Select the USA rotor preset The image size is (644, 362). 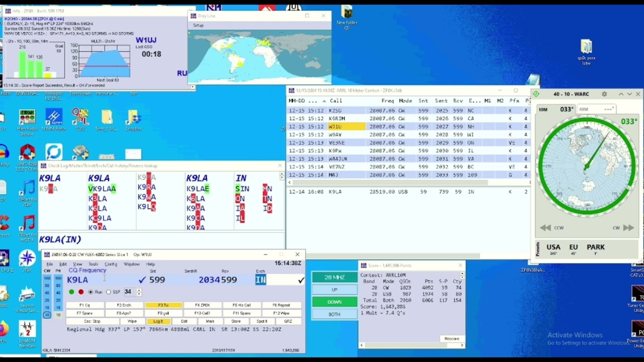(553, 249)
